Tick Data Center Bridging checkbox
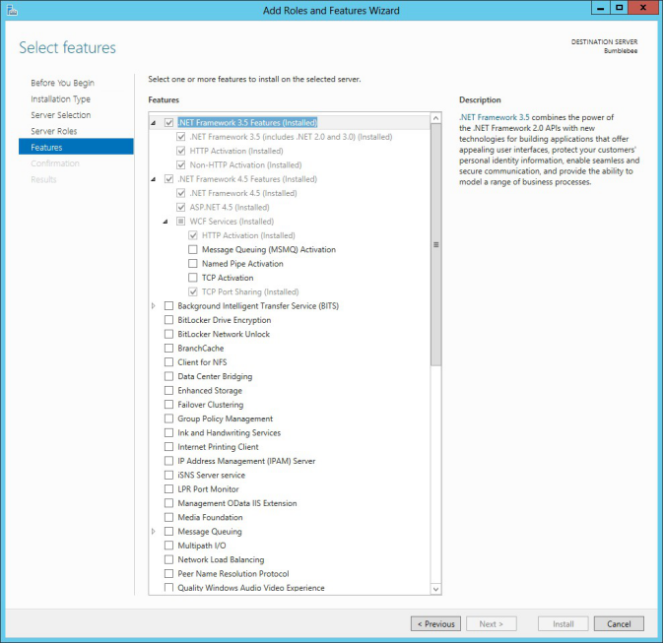The width and height of the screenshot is (664, 644). [169, 376]
